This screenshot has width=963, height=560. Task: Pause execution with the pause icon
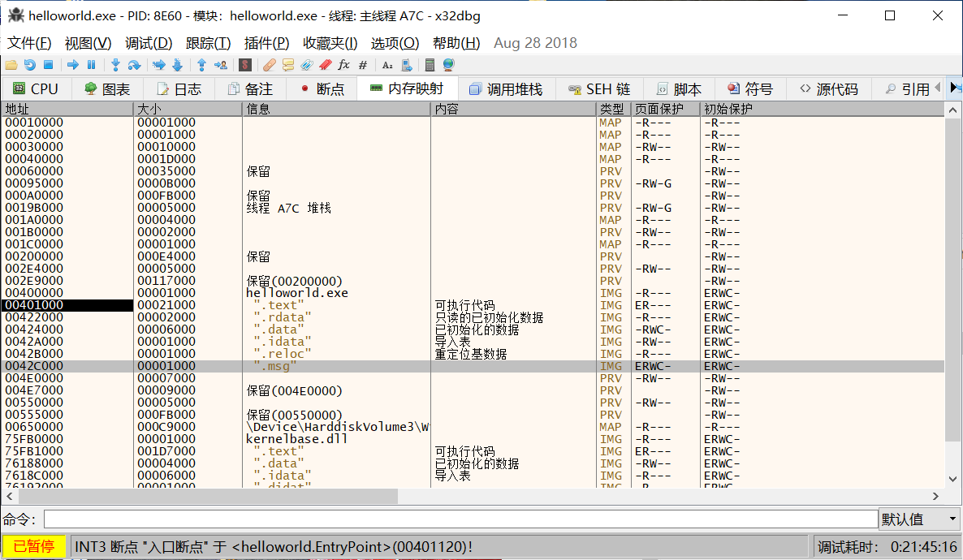pyautogui.click(x=92, y=64)
